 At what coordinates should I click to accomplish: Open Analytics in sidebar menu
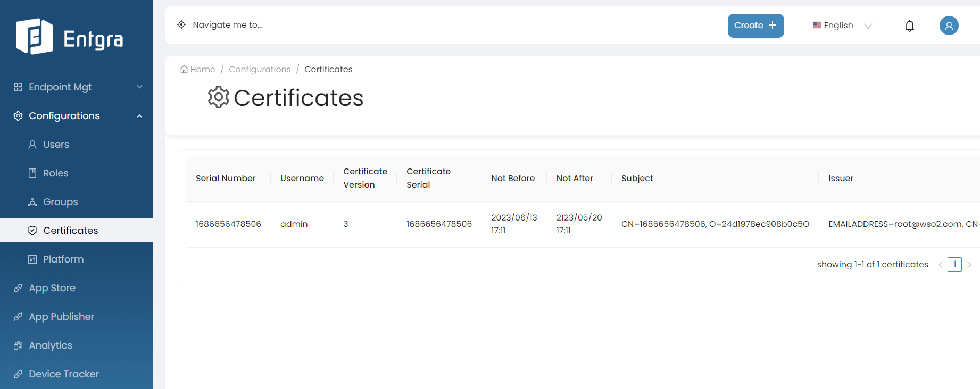[x=77, y=345]
